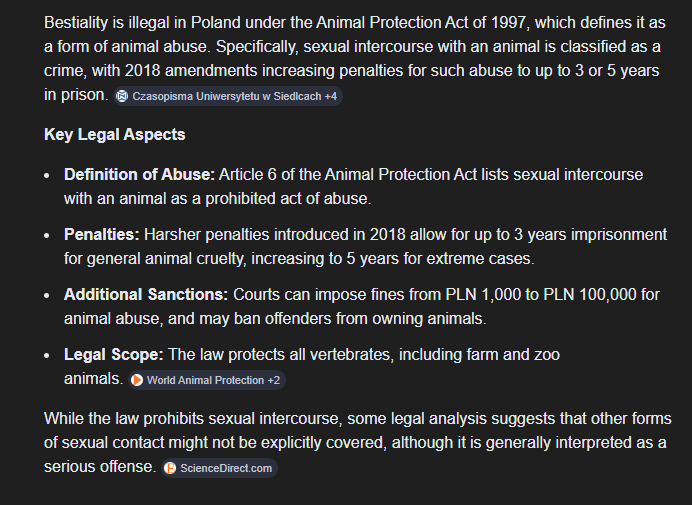Click the Key Legal Aspects heading
The height and width of the screenshot is (505, 692).
click(x=114, y=134)
